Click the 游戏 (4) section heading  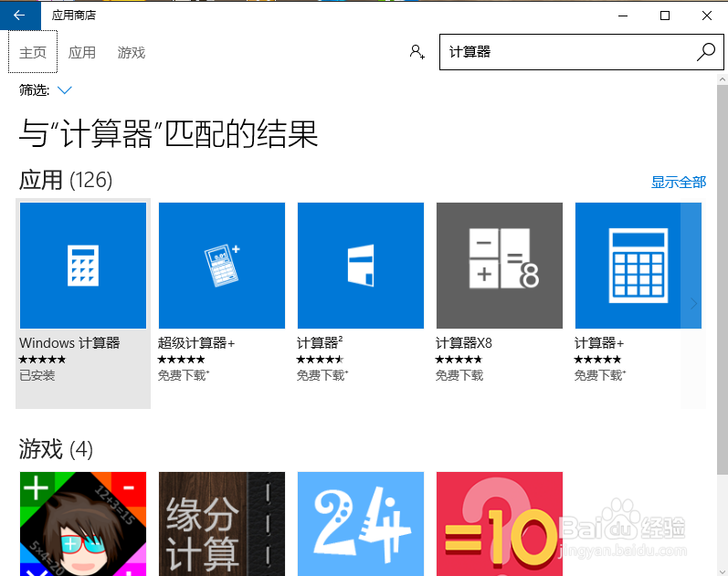pos(56,449)
